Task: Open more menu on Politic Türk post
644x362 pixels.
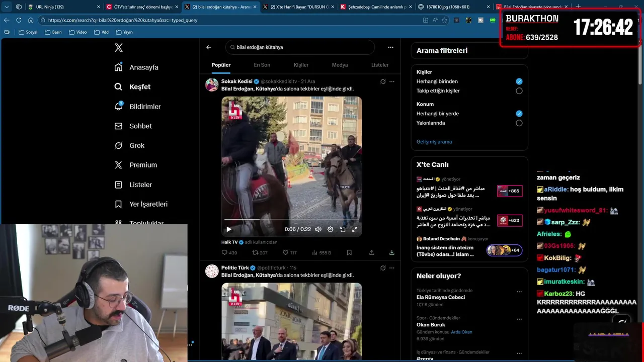Action: pos(392,268)
